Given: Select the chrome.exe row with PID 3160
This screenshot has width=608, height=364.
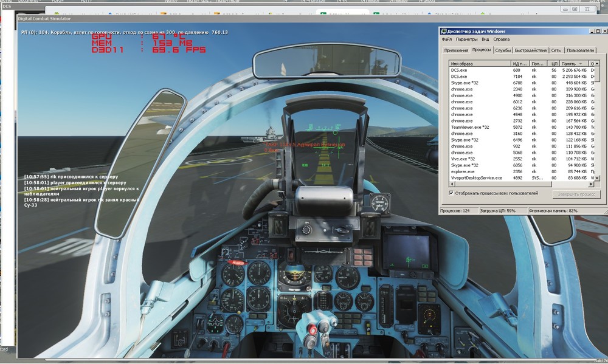Looking at the screenshot, I should coord(522,133).
